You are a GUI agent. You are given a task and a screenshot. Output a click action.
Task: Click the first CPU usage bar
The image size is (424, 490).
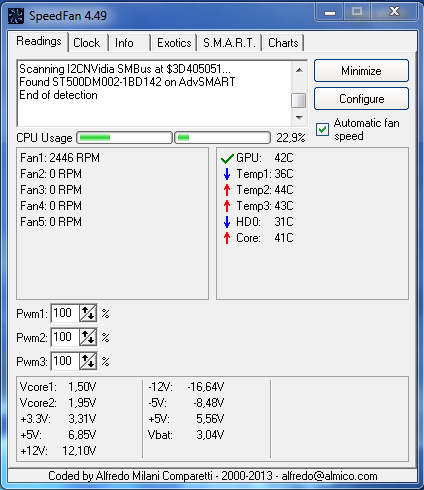124,137
